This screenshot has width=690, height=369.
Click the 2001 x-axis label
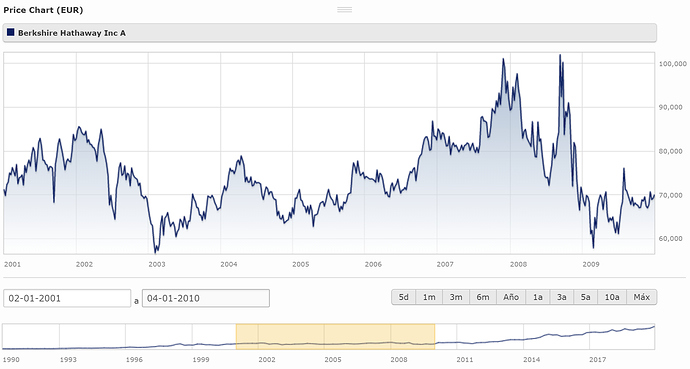pos(12,264)
